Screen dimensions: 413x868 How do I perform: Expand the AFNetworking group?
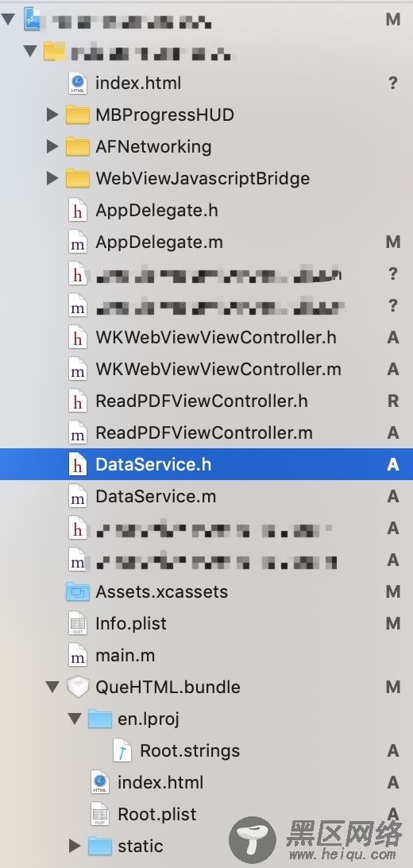point(52,147)
